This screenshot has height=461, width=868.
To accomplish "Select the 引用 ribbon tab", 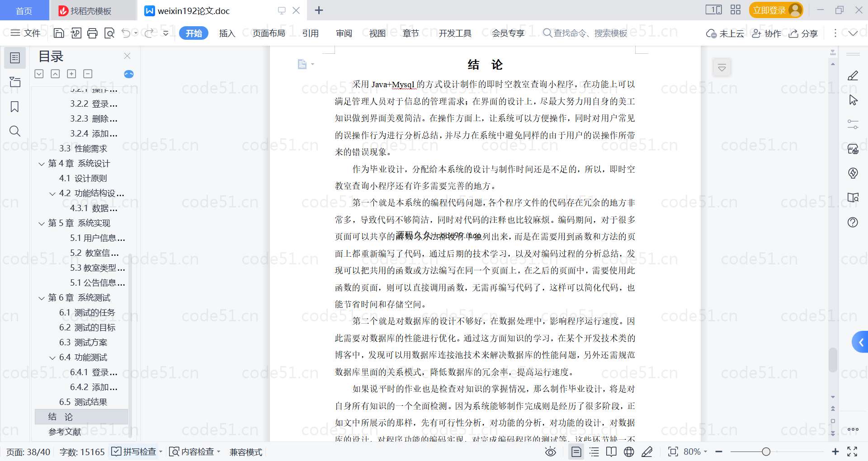I will point(311,33).
